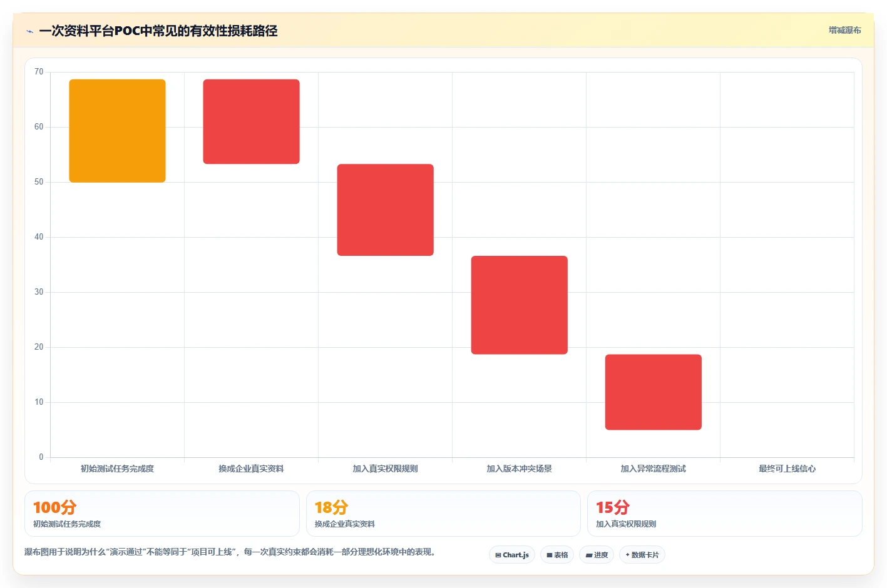This screenshot has width=887, height=588.
Task: Click the y-axis value 0
Action: 41,457
